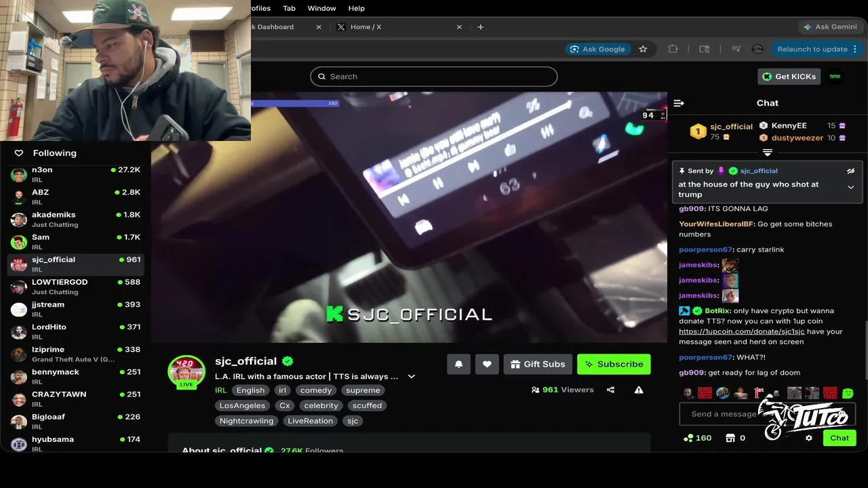Image resolution: width=868 pixels, height=488 pixels.
Task: Open the user profile avatar next to Get KICKs
Action: 835,77
